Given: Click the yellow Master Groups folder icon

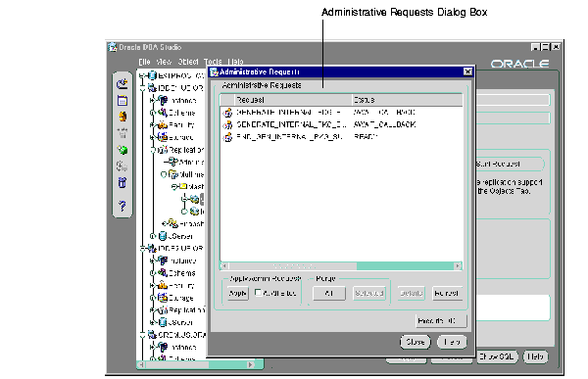Looking at the screenshot, I should 182,186.
